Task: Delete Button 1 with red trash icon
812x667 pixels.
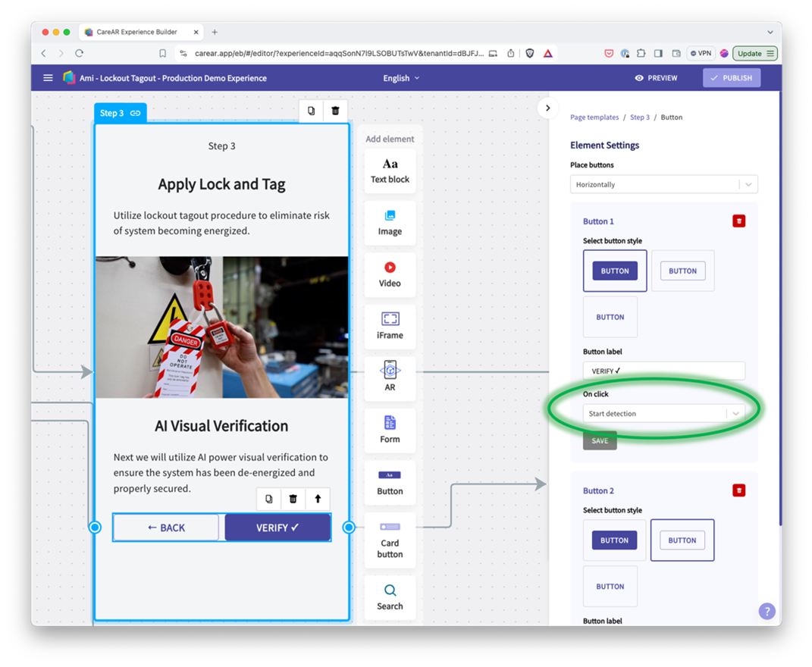Action: [x=738, y=221]
